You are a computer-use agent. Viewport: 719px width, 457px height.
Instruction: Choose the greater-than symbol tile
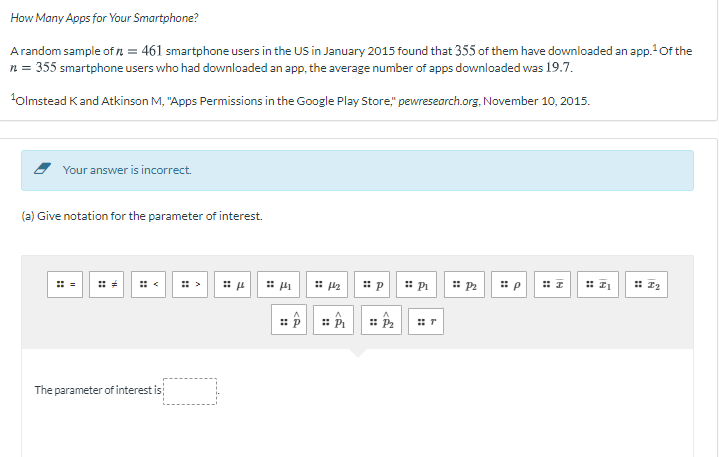coord(190,285)
